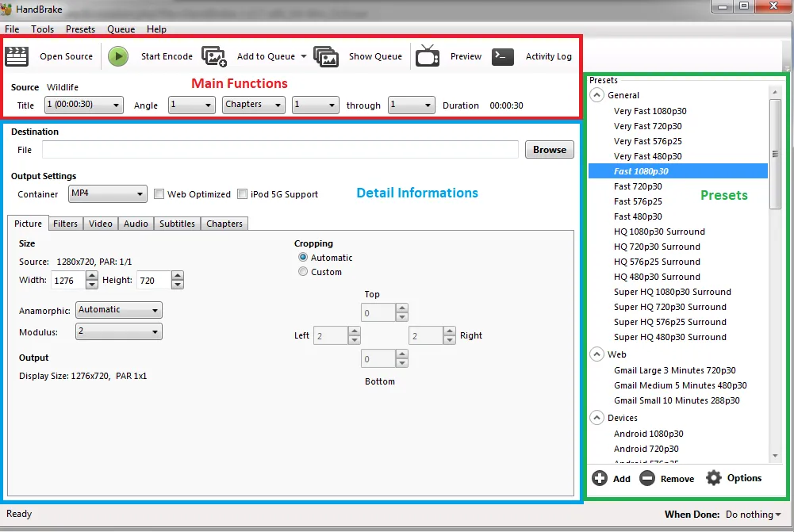794x532 pixels.
Task: Open the Modulus dropdown
Action: coord(119,331)
